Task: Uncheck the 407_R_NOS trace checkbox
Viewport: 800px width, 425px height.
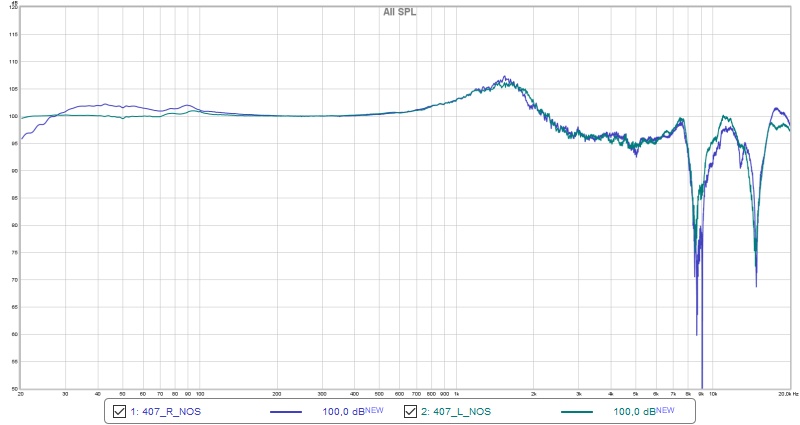Action: (120, 411)
